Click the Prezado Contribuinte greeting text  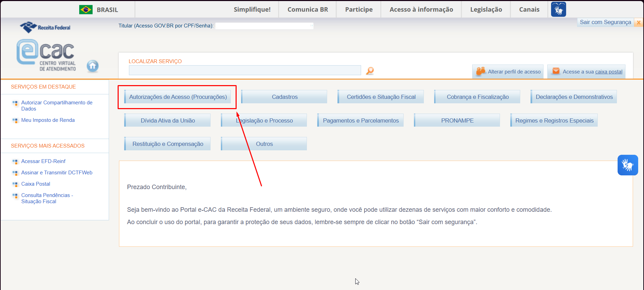pos(157,187)
